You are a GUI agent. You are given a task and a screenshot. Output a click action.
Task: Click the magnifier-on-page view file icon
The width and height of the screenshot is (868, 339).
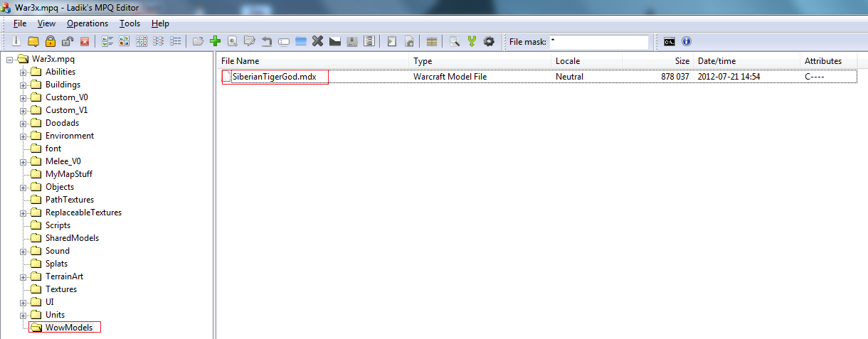[232, 42]
